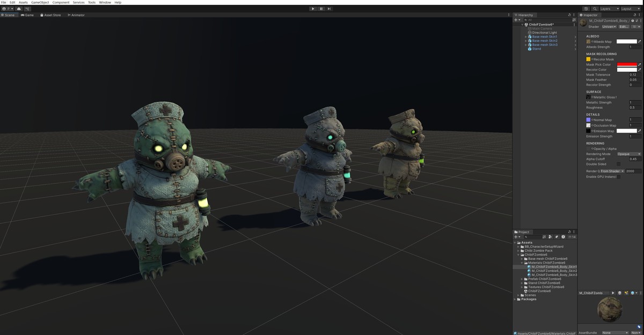Open the Layers dropdown

609,9
